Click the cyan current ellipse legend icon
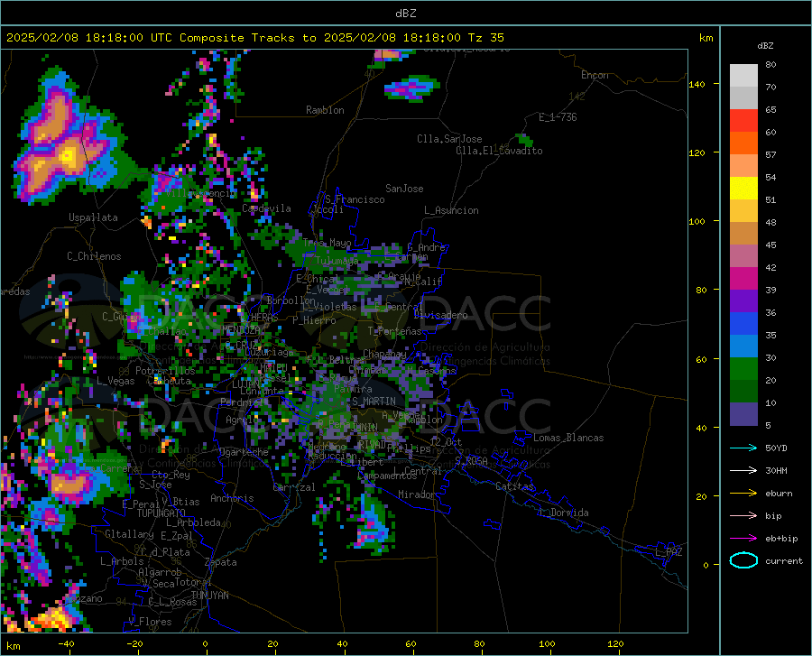Image resolution: width=812 pixels, height=656 pixels. click(743, 560)
